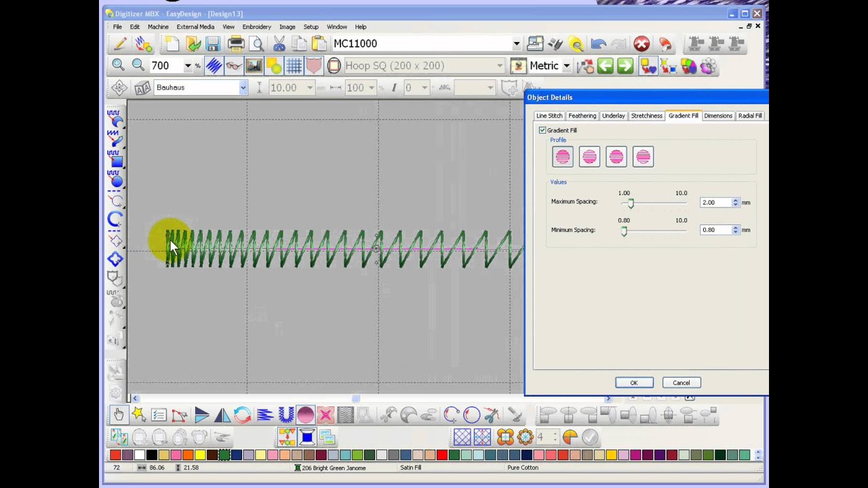This screenshot has width=868, height=488.
Task: Open the letter height 10.00 dropdown
Action: coord(310,87)
